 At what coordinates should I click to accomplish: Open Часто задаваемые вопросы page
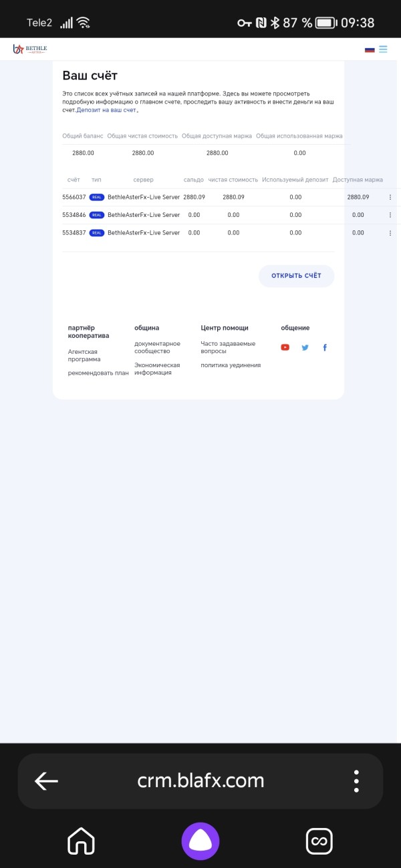click(x=227, y=347)
